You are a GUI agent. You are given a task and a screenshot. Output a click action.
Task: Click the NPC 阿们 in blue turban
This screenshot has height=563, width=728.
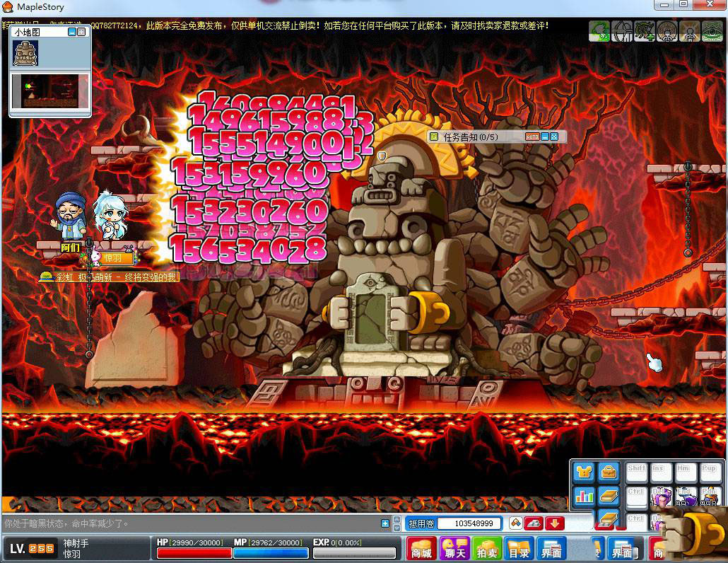69,216
